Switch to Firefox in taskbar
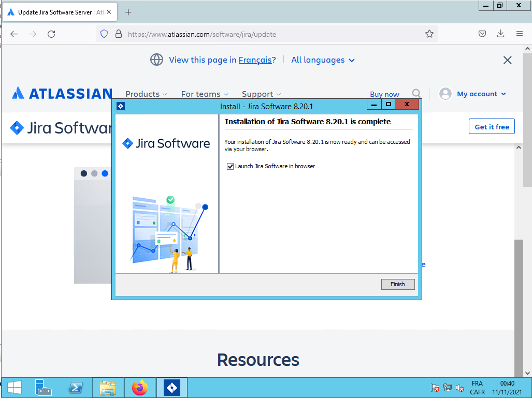This screenshot has width=532, height=398. coord(140,388)
